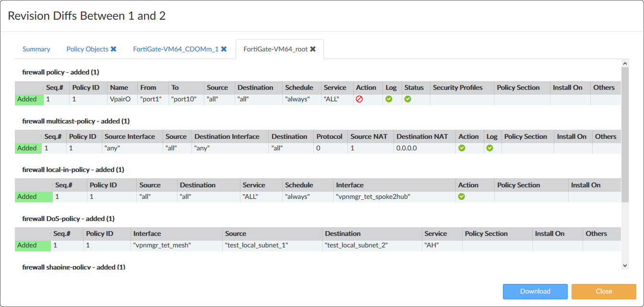The width and height of the screenshot is (644, 307).
Task: Close the FortiGate-VM64_CDOMm_1 tab
Action: click(x=224, y=49)
